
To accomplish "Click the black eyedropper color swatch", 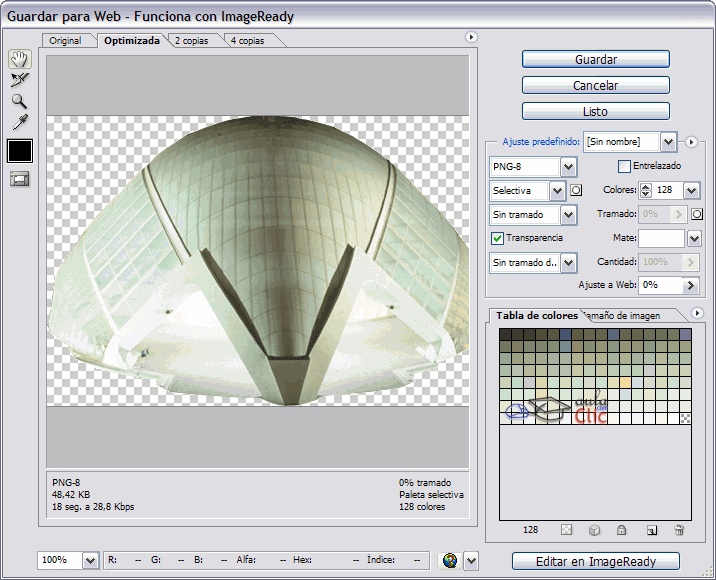I will (19, 150).
